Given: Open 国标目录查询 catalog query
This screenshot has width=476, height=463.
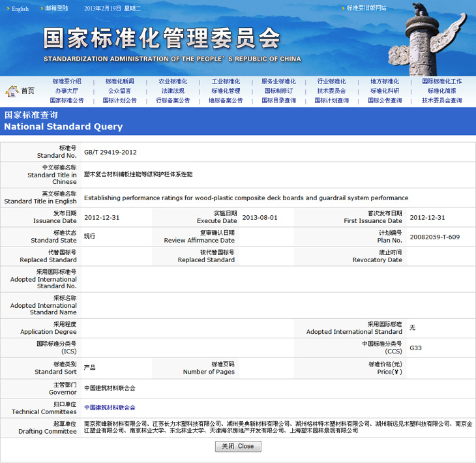Looking at the screenshot, I should (x=278, y=101).
